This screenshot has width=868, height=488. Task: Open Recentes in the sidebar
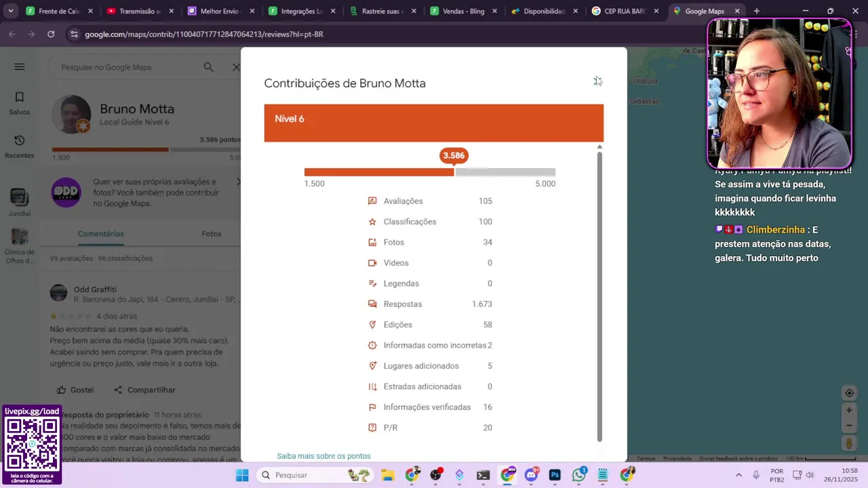coord(20,146)
